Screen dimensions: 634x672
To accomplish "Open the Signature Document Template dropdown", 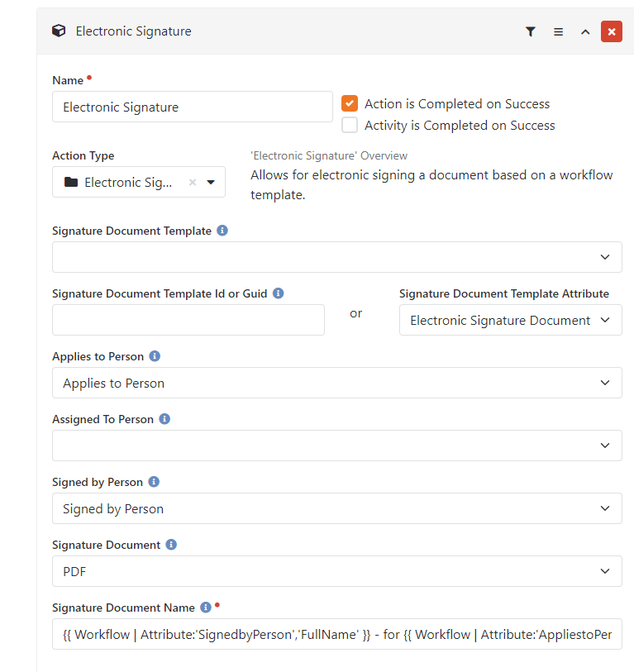I will (336, 257).
